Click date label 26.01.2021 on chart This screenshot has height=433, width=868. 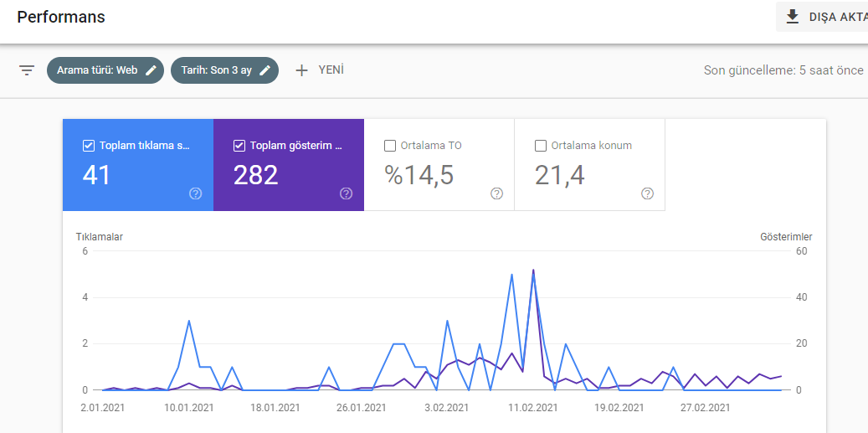tap(362, 408)
